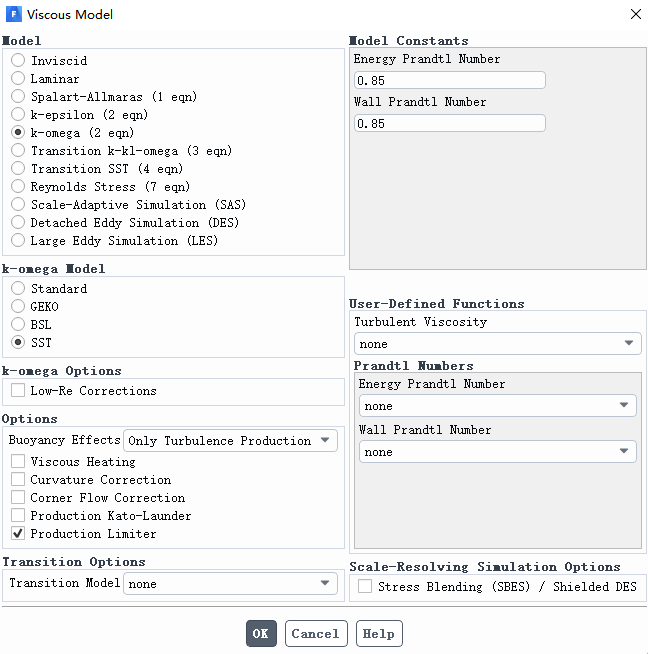Toggle the Viscous Heating option
This screenshot has width=648, height=654.
(18, 461)
